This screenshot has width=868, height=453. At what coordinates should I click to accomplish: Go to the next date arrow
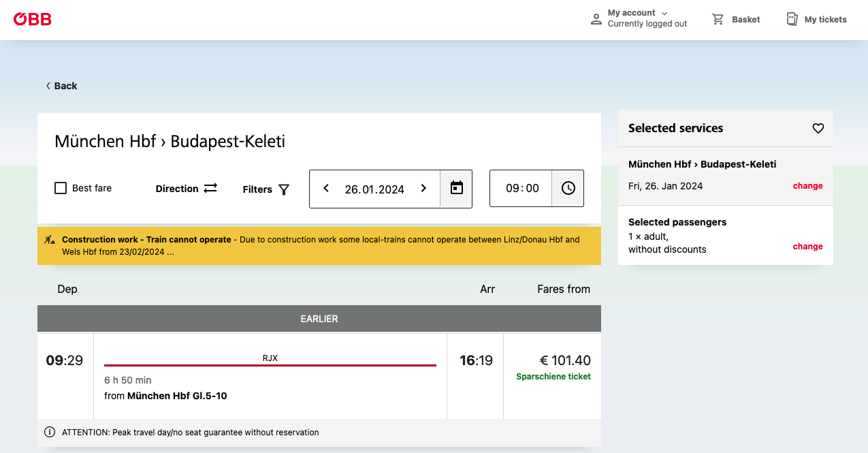click(423, 189)
